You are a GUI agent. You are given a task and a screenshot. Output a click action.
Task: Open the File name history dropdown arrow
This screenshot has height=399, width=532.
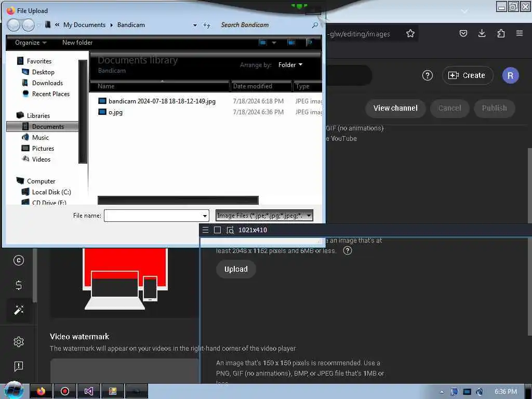(x=205, y=216)
